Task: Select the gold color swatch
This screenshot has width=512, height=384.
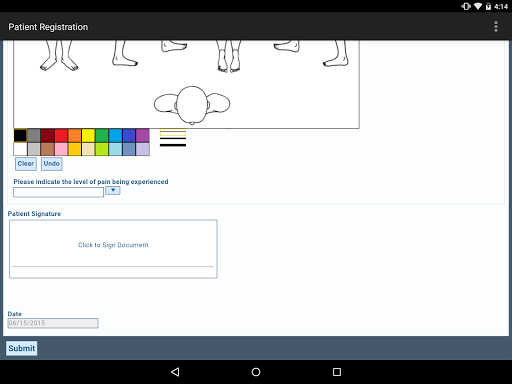Action: 75,149
